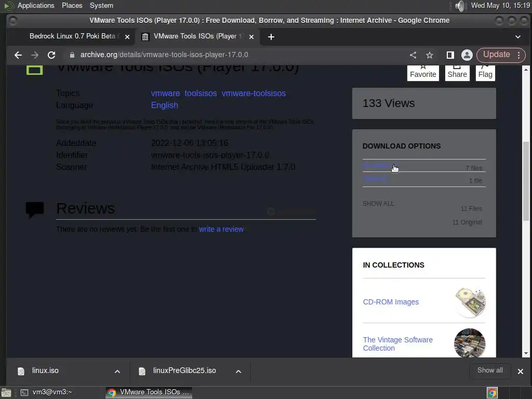The width and height of the screenshot is (532, 399).
Task: Click the first download option with 7 files
Action: click(x=424, y=166)
